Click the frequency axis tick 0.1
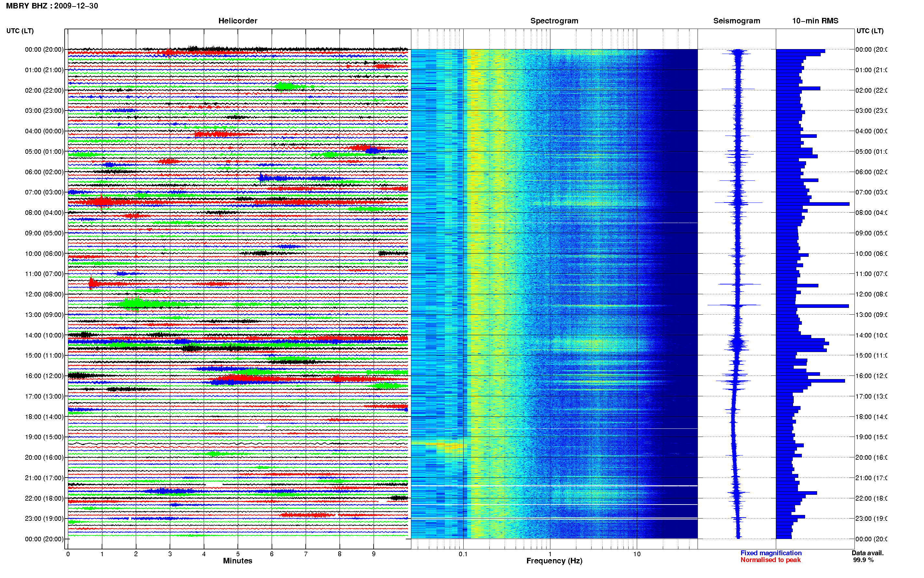The image size is (924, 578). [x=463, y=554]
